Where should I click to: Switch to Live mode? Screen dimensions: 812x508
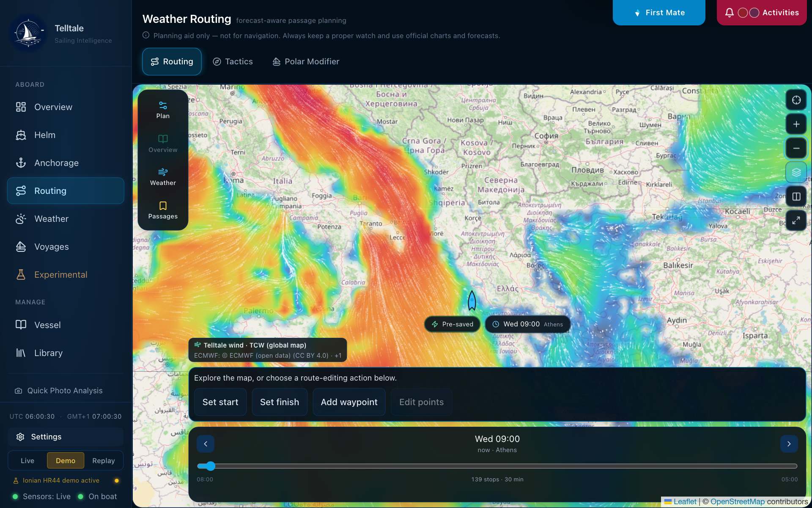tap(27, 461)
